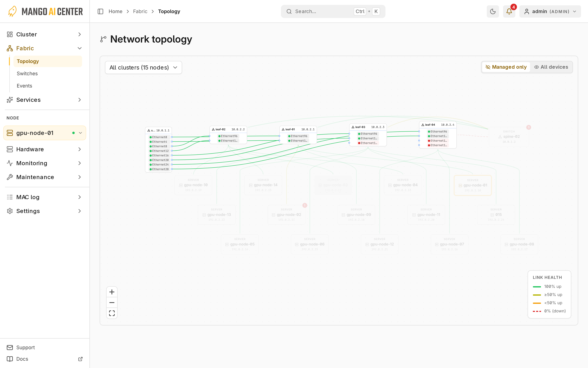The width and height of the screenshot is (588, 368).
Task: Click the gpu-node-01 server node in canvas
Action: point(473,185)
